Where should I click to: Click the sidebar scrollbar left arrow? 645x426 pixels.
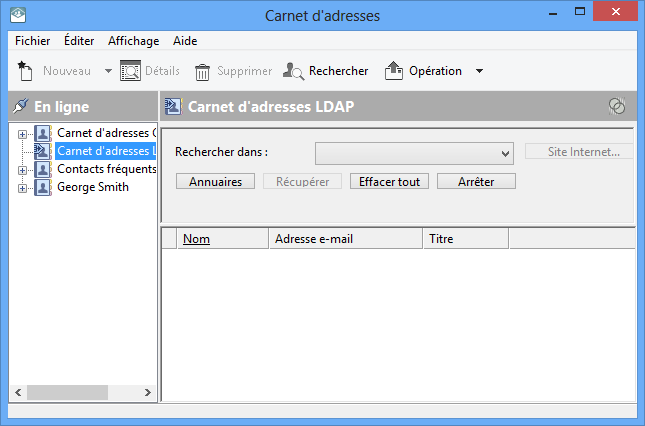(x=18, y=393)
